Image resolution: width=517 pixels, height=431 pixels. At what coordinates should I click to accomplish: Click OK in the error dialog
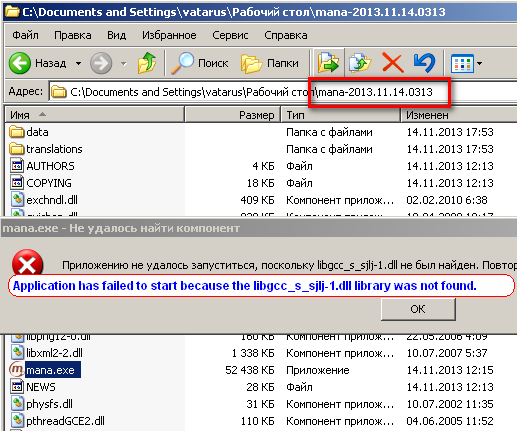[418, 309]
